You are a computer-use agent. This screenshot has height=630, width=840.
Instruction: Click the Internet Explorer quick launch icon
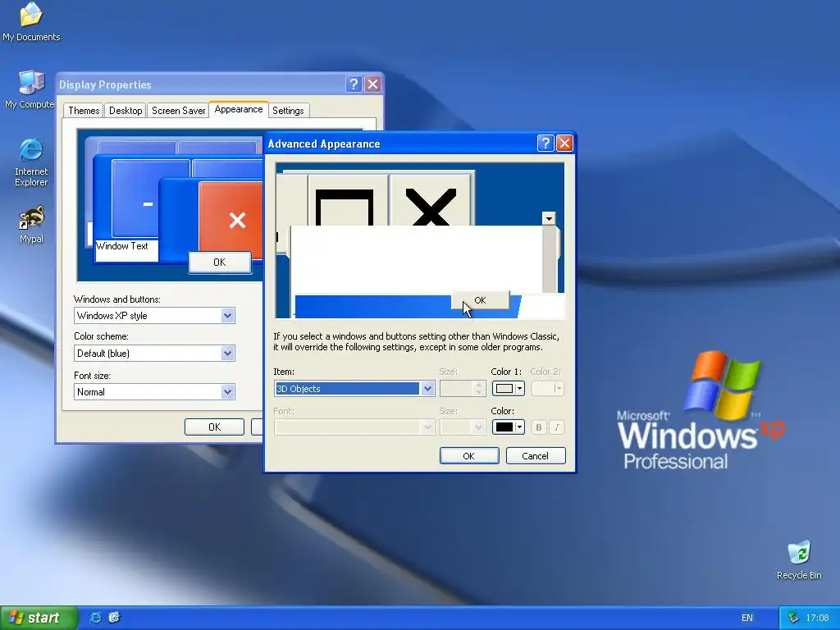pos(95,618)
